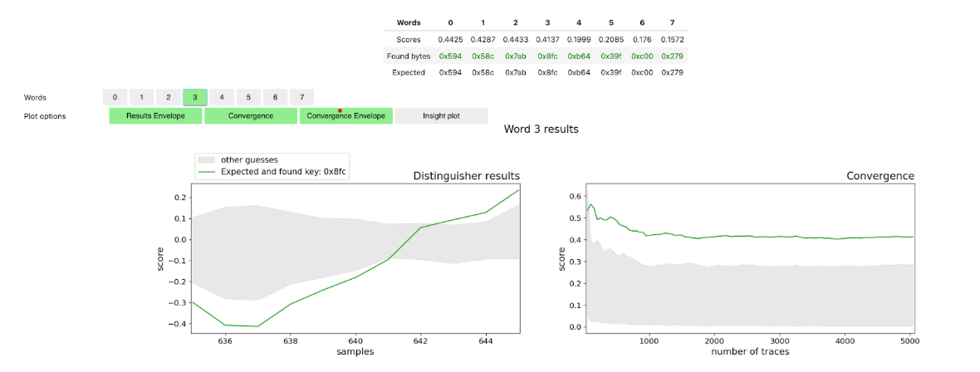Image resolution: width=980 pixels, height=372 pixels.
Task: Click the 0.4433 score cell
Action: point(514,39)
